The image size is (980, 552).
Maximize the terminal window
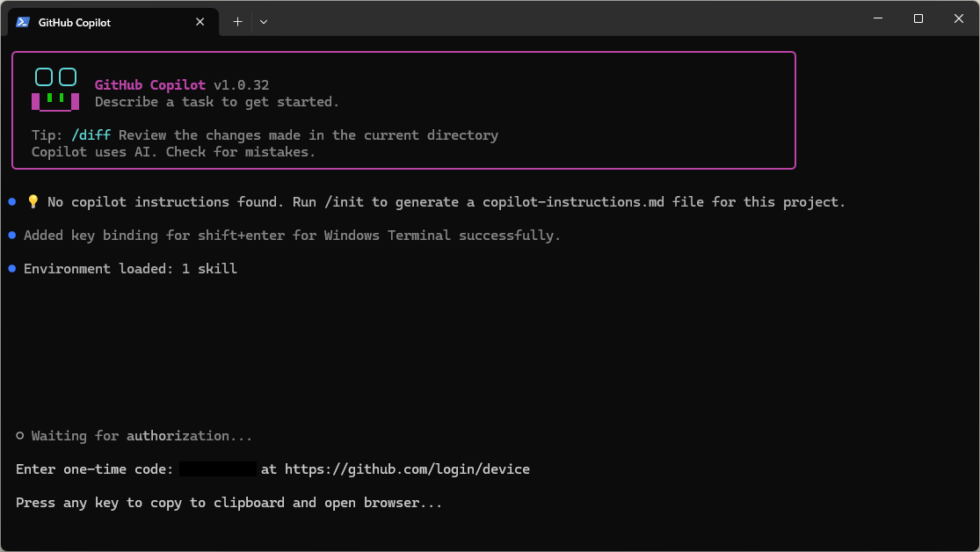tap(918, 18)
